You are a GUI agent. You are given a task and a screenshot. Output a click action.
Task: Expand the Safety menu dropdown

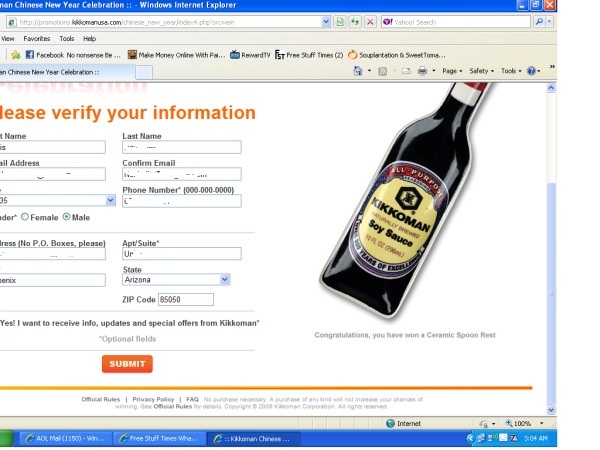click(x=481, y=72)
